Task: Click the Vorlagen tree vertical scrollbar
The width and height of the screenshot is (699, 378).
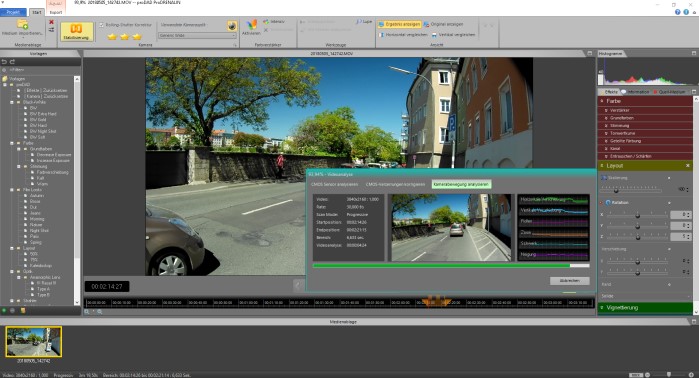Action: pyautogui.click(x=77, y=190)
